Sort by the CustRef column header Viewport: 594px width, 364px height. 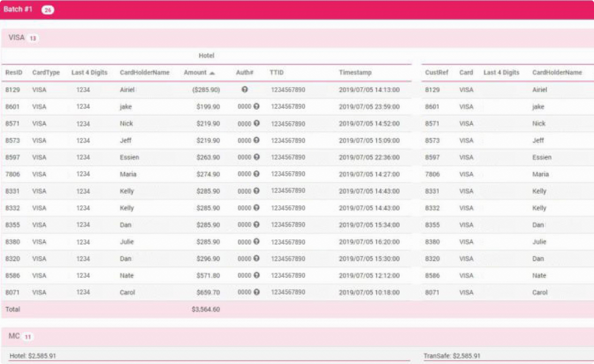tap(437, 72)
